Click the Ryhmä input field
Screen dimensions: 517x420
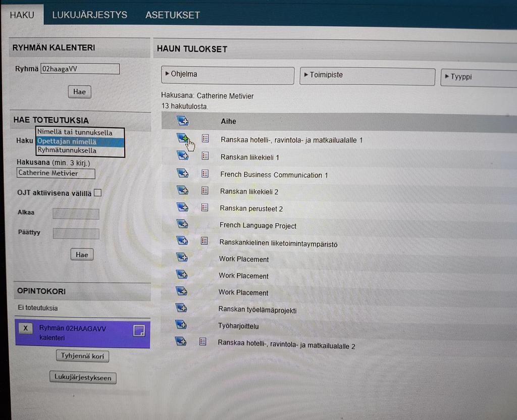coord(80,69)
